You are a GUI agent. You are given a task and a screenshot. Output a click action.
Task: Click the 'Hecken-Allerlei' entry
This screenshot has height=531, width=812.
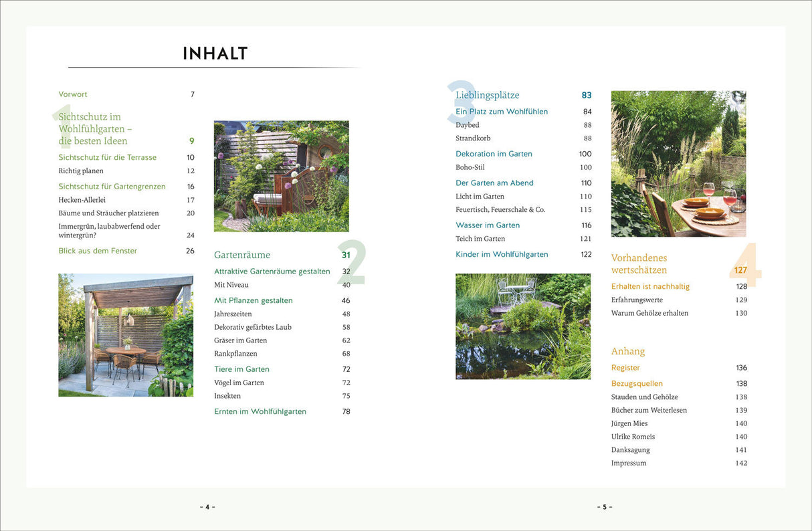point(82,200)
